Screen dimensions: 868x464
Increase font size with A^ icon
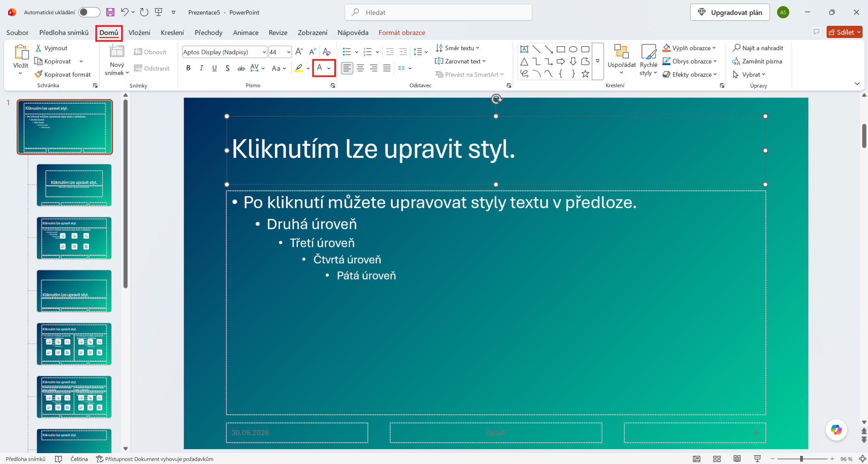(299, 52)
